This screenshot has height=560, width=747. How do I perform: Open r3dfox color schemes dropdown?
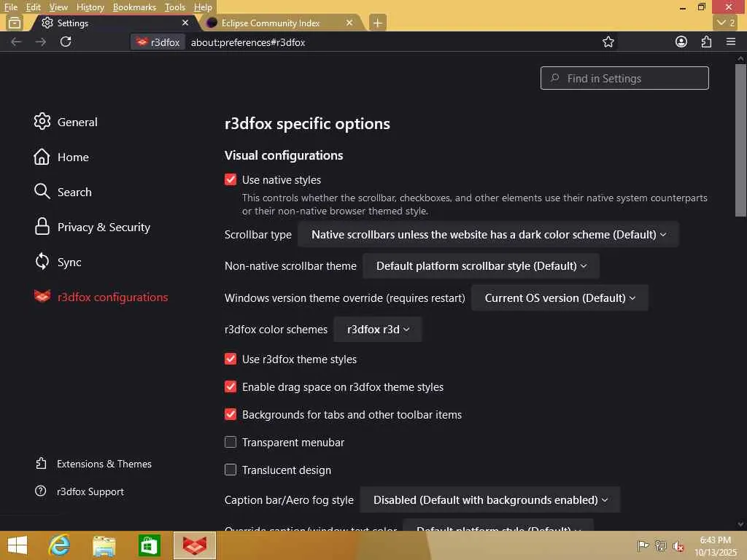[378, 329]
